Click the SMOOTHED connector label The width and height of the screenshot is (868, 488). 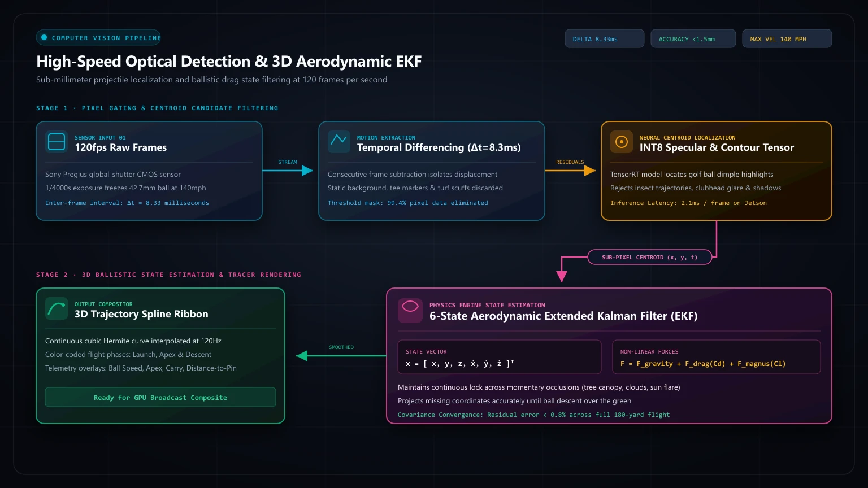tap(341, 347)
